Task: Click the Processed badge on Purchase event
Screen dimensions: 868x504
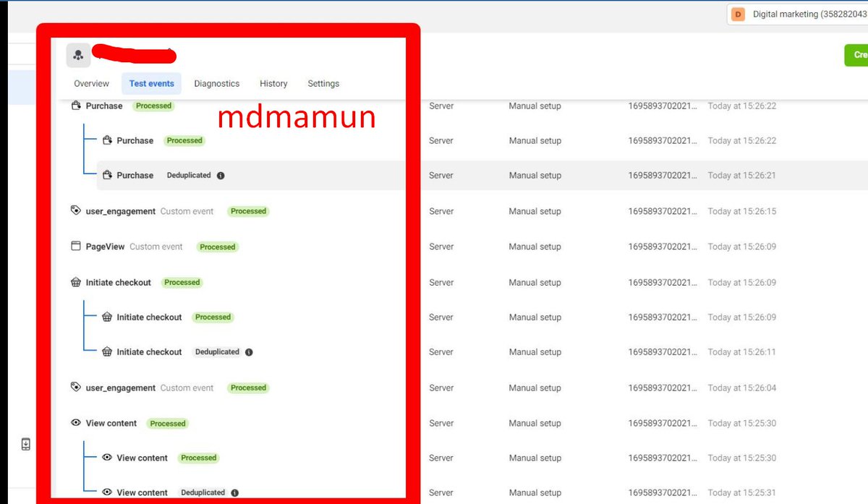Action: coord(153,106)
